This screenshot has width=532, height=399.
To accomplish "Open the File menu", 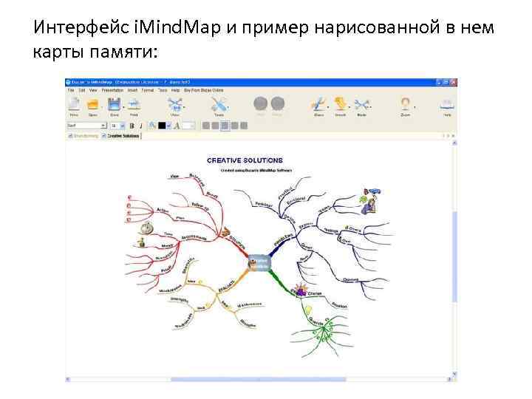I will pos(71,90).
